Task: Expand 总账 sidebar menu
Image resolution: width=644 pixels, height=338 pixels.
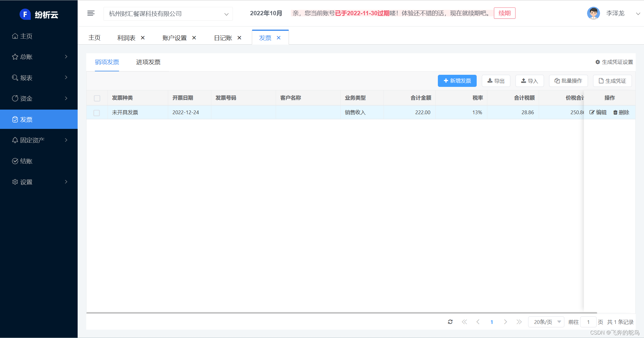Action: click(x=39, y=57)
